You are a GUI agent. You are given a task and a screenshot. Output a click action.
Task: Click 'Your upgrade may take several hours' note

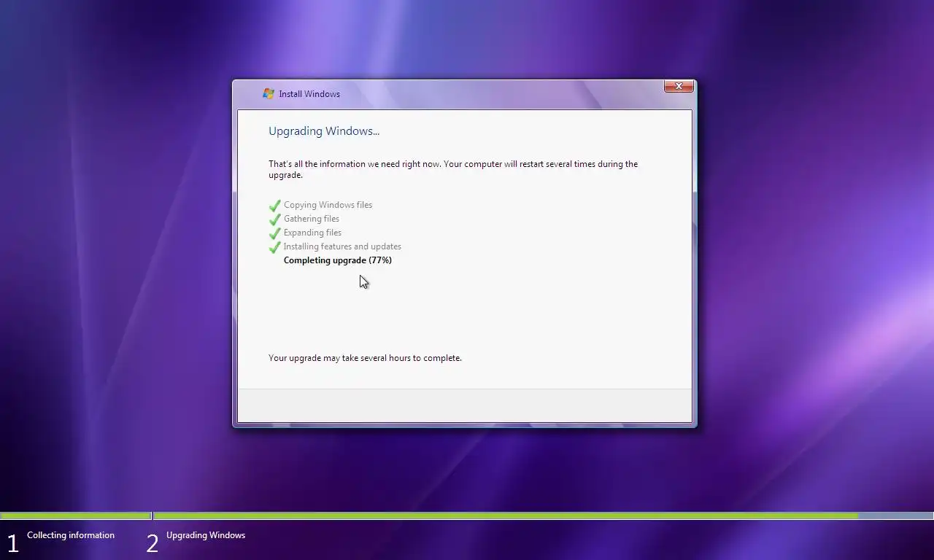[365, 358]
